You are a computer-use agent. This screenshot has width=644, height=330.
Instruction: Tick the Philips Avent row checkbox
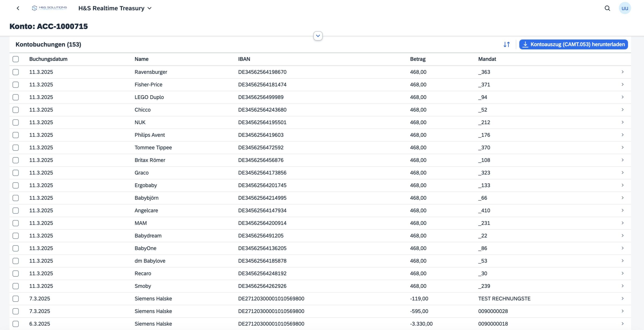16,135
